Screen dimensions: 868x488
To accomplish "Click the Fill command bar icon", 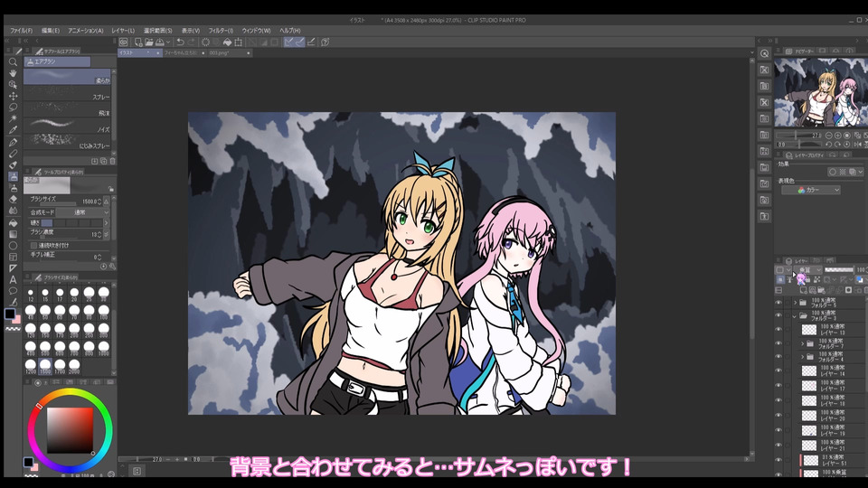I will (227, 42).
